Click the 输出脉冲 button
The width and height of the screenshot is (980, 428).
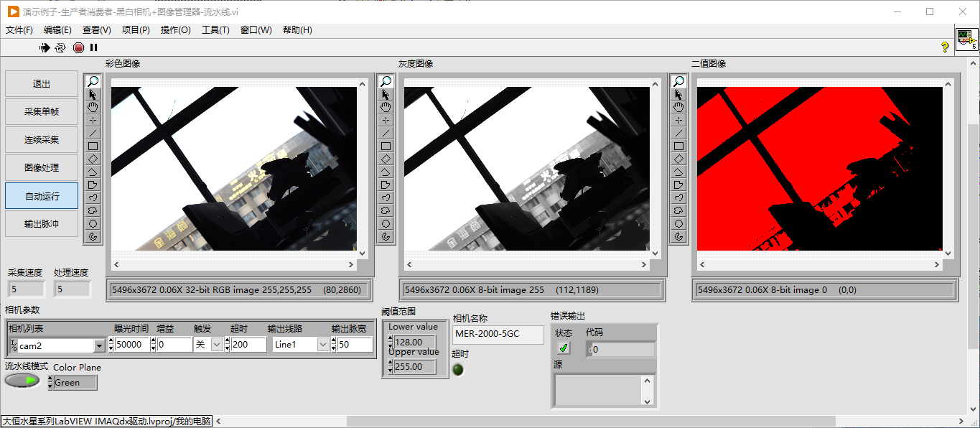(42, 224)
